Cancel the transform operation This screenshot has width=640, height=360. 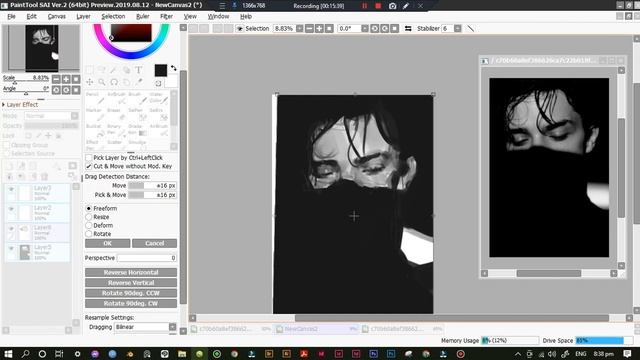(x=154, y=243)
